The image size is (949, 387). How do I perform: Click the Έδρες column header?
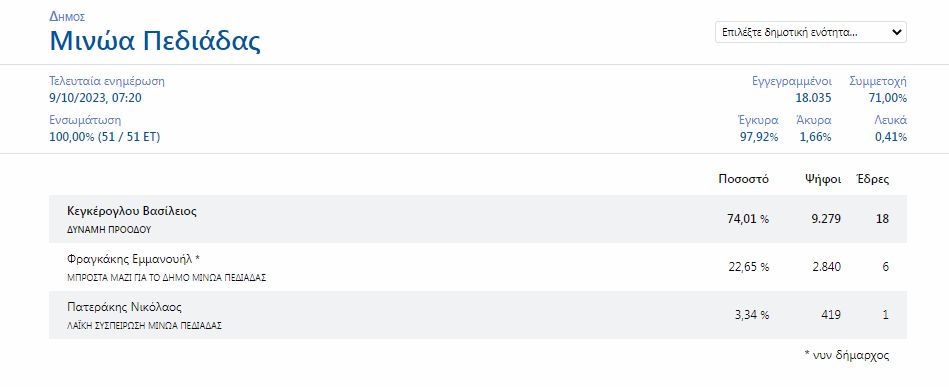coord(872,179)
